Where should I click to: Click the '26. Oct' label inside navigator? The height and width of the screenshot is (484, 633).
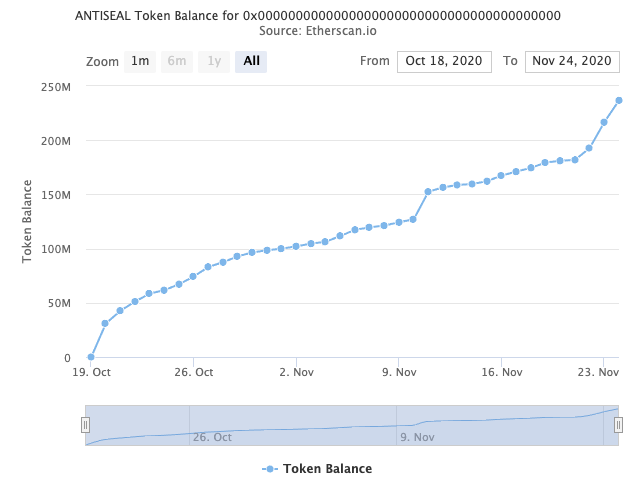point(212,437)
